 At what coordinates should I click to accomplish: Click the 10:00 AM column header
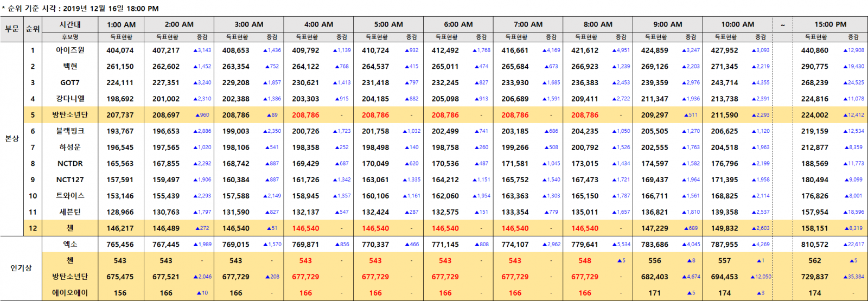pos(737,24)
